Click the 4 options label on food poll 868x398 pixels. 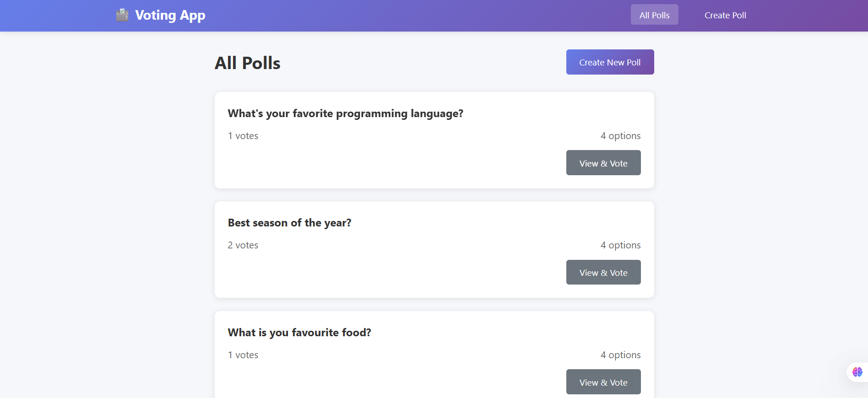click(621, 355)
